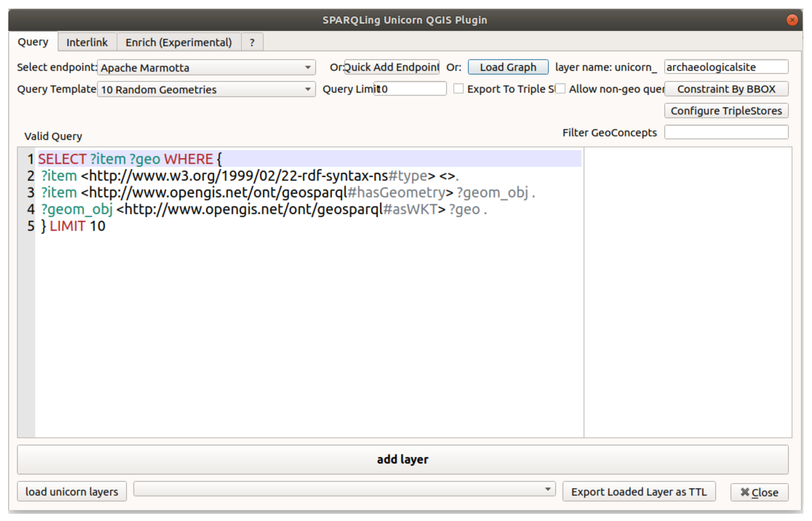
Task: Toggle the Allow non-geo queries checkbox
Action: 560,89
